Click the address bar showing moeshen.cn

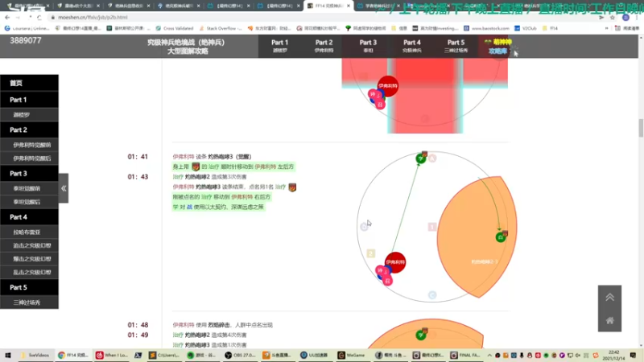coord(320,17)
